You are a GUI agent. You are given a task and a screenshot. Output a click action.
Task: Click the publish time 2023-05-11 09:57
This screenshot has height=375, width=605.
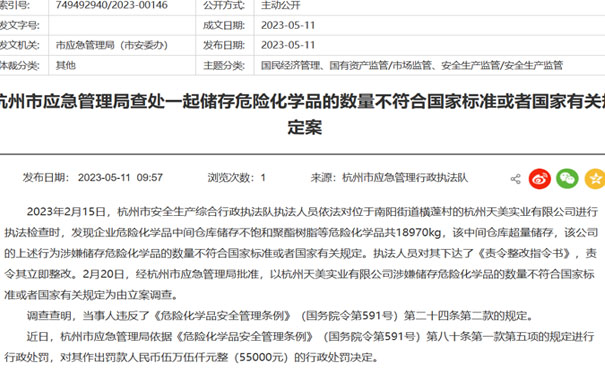pos(120,177)
